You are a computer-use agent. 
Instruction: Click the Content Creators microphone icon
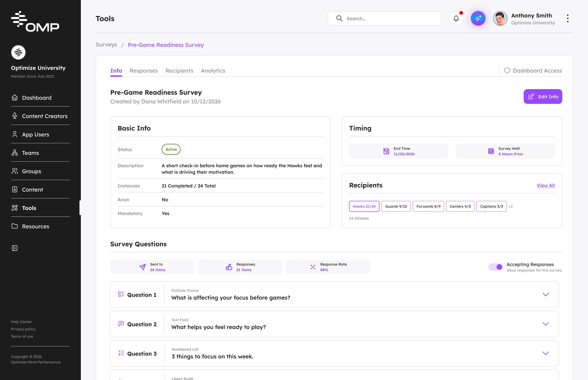pyautogui.click(x=14, y=116)
